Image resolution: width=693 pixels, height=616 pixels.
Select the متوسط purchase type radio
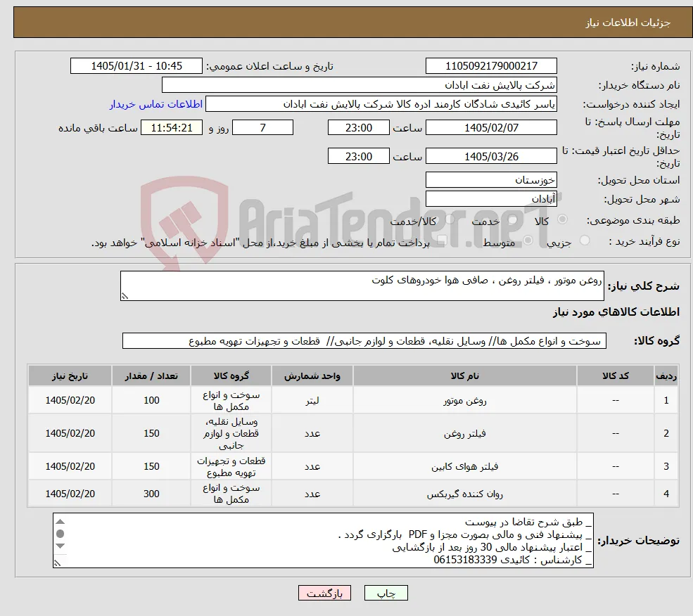(x=528, y=240)
